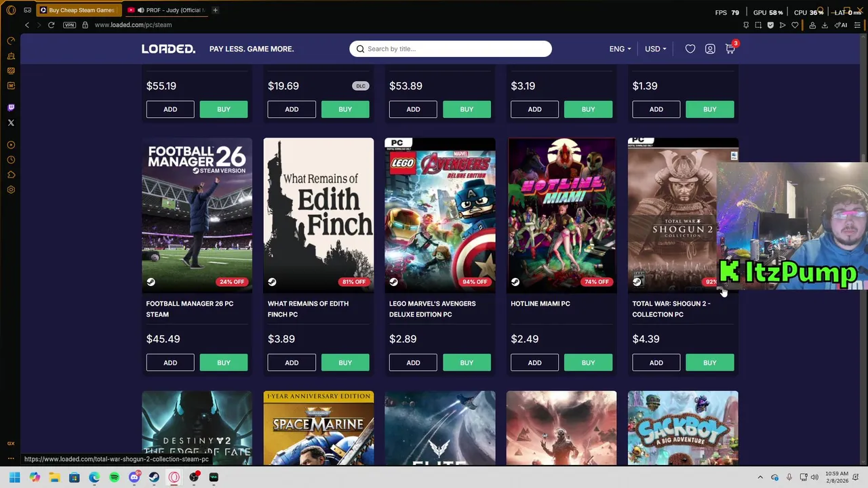Open the wishlist heart icon in site header
The width and height of the screenshot is (868, 488).
[x=690, y=49]
